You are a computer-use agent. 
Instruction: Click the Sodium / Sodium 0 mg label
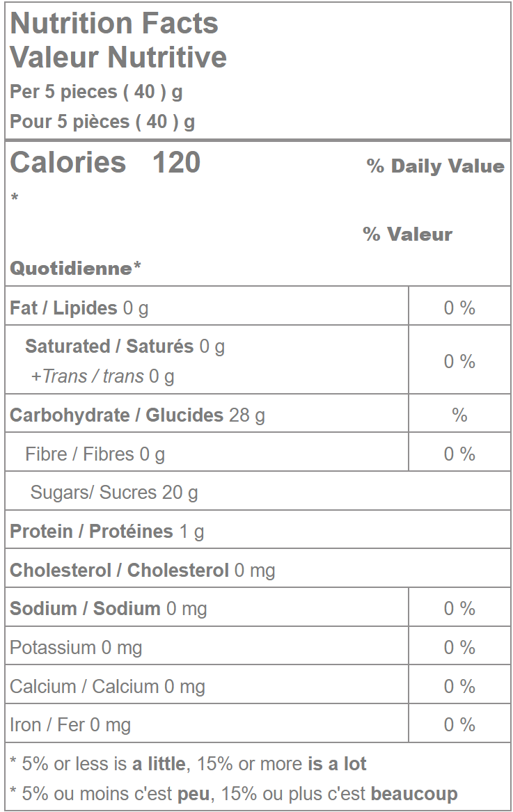pyautogui.click(x=108, y=609)
